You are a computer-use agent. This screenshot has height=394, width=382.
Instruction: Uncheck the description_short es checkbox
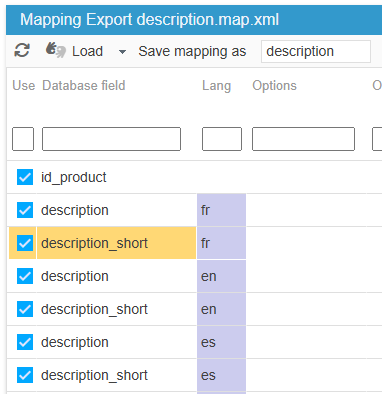(x=25, y=375)
